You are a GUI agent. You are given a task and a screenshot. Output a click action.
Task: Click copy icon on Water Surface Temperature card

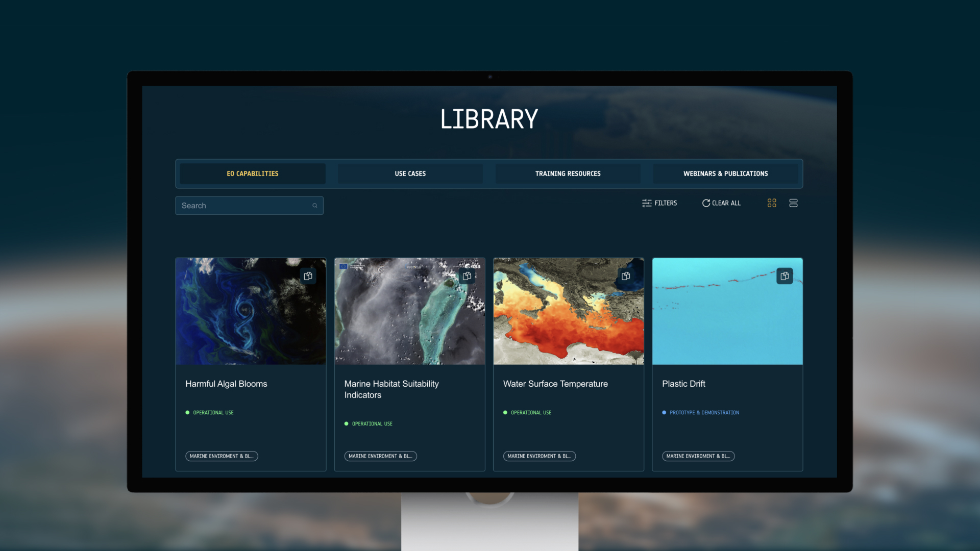coord(626,276)
